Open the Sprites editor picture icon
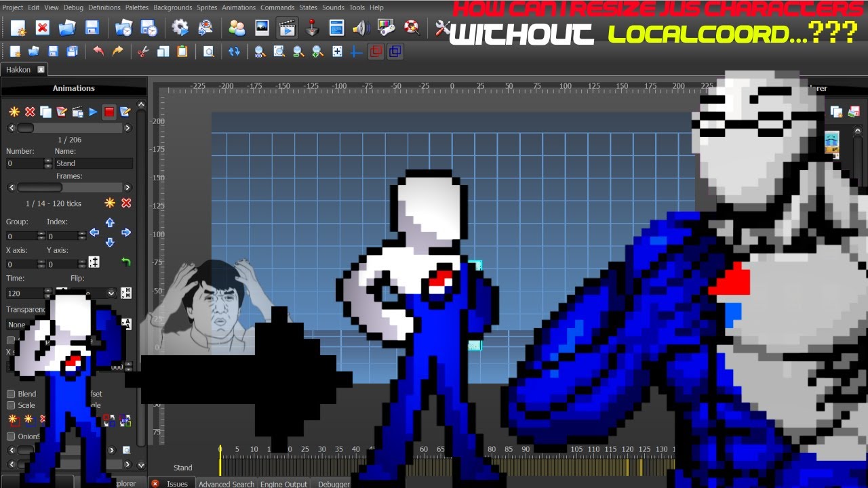This screenshot has width=868, height=488. pyautogui.click(x=262, y=28)
